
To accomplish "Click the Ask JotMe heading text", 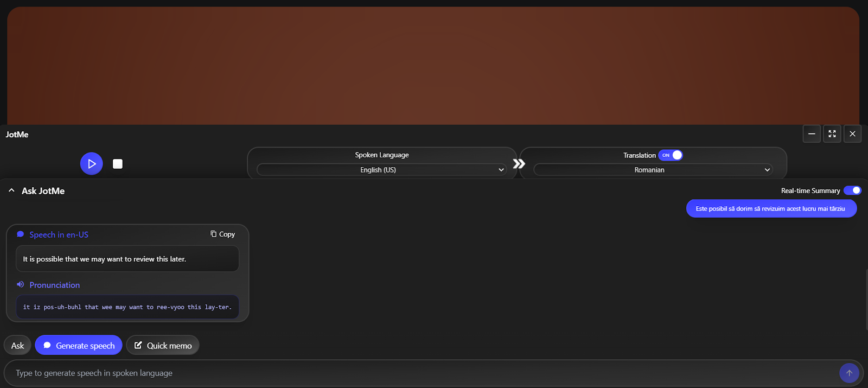I will click(43, 191).
